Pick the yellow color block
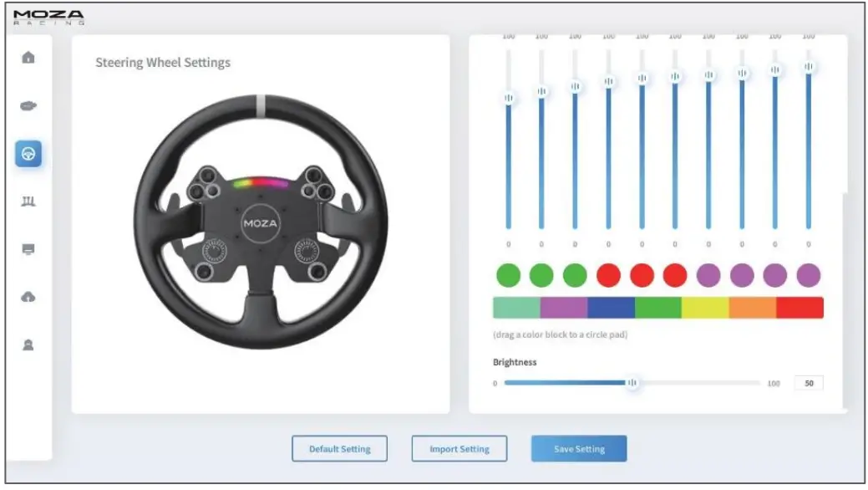 tap(705, 305)
